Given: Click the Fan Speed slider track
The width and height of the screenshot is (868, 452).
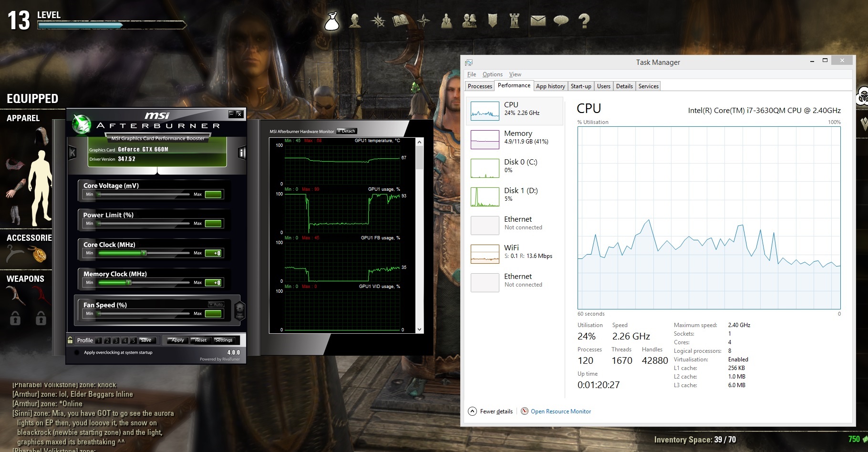Looking at the screenshot, I should (144, 313).
